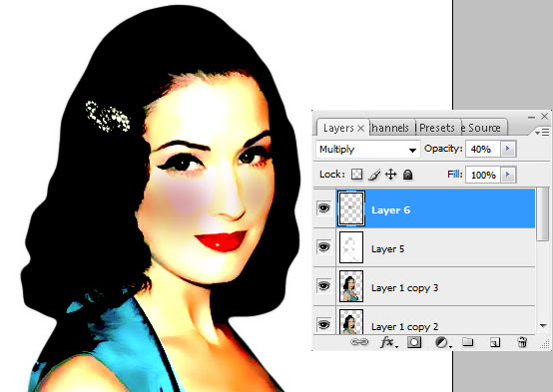Create new fill or adjustment layer
This screenshot has width=553, height=392.
[x=442, y=342]
